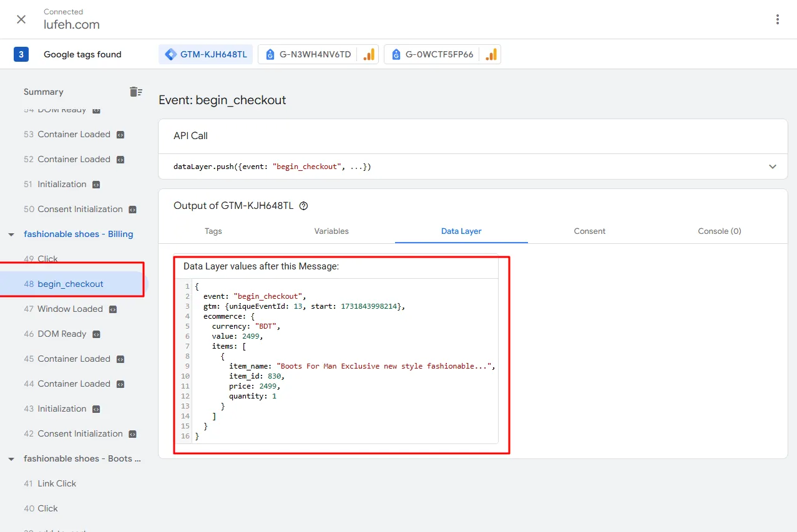797x532 pixels.
Task: Collapse the fashionable shoes - Billing group
Action: [11, 235]
